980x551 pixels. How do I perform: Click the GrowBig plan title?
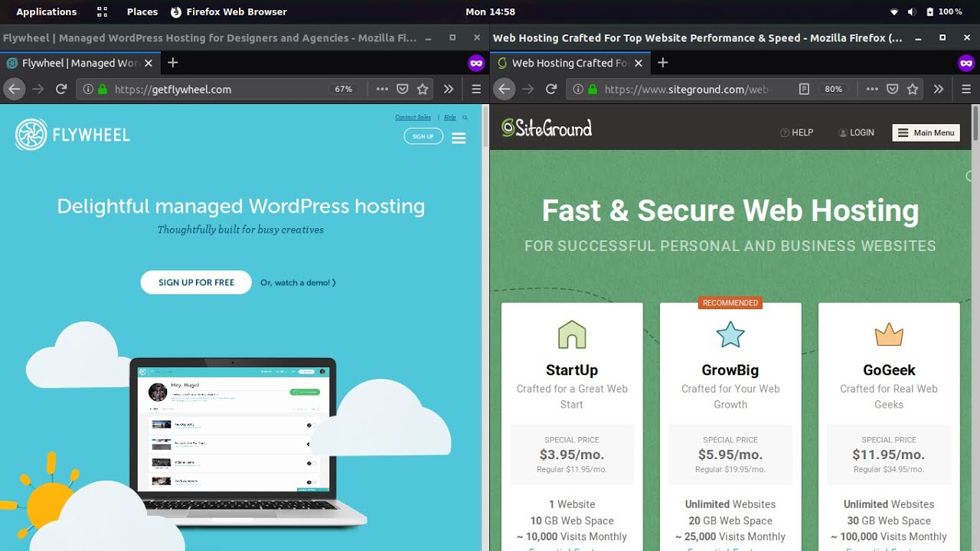coord(730,370)
